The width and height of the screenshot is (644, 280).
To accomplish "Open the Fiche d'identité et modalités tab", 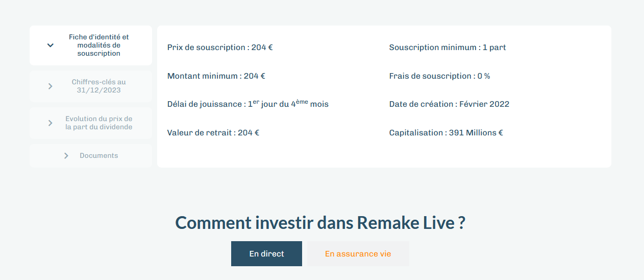I will pyautogui.click(x=91, y=45).
